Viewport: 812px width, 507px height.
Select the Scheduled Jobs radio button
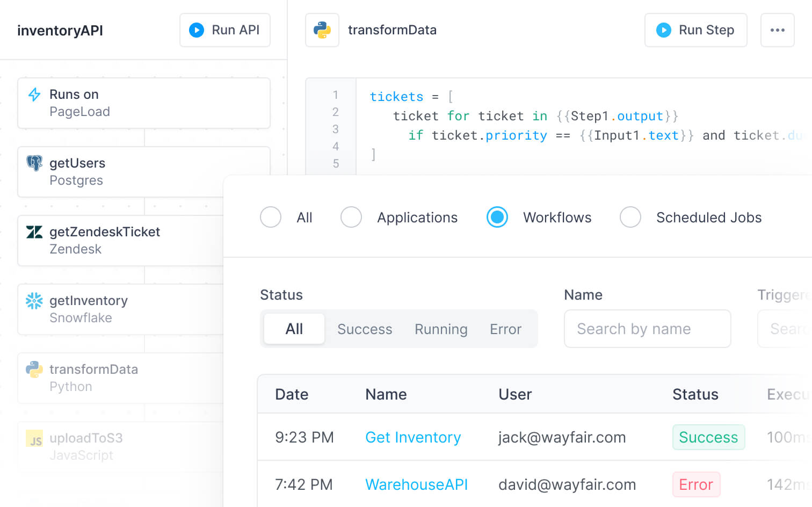click(x=630, y=217)
